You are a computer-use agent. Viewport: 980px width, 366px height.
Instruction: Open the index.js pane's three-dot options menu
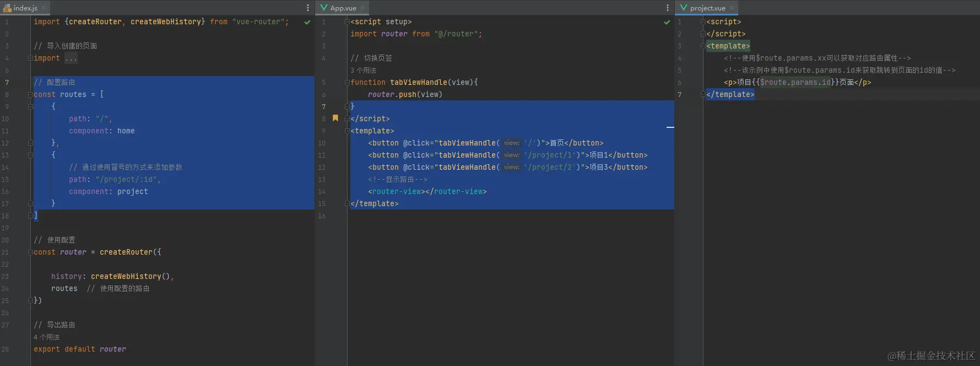pos(308,8)
